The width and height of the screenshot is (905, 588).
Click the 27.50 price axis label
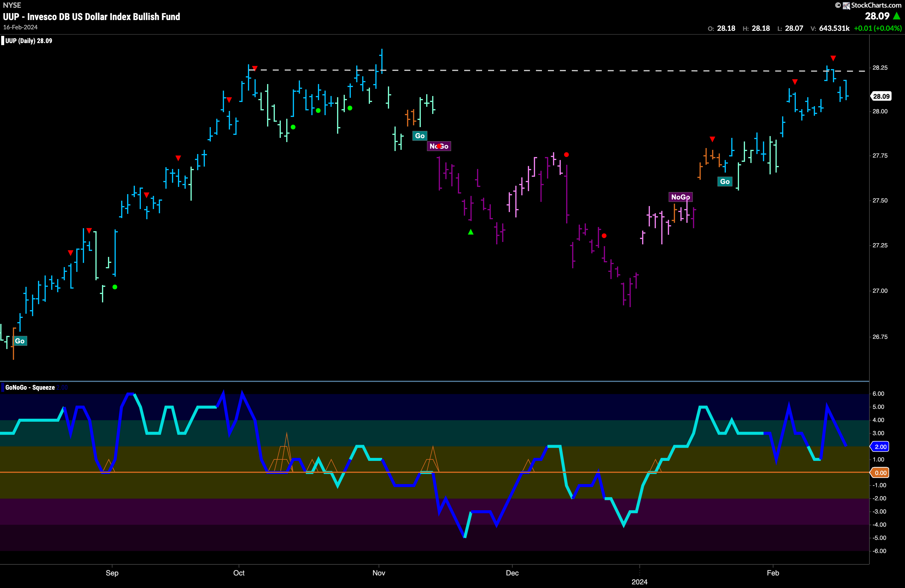pyautogui.click(x=880, y=200)
